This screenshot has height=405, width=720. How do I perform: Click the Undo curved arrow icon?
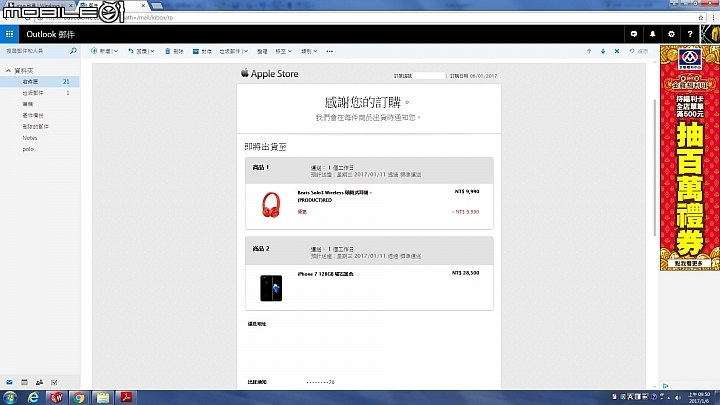click(632, 51)
